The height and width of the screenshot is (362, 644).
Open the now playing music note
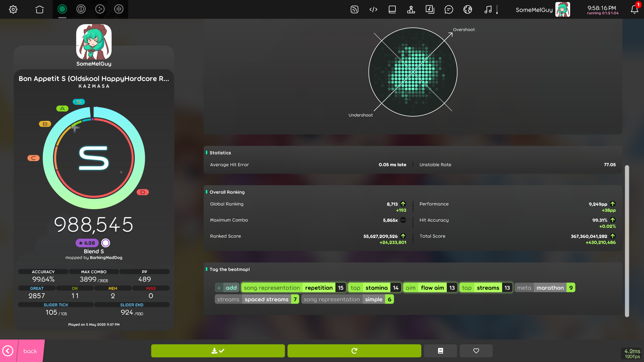point(488,9)
